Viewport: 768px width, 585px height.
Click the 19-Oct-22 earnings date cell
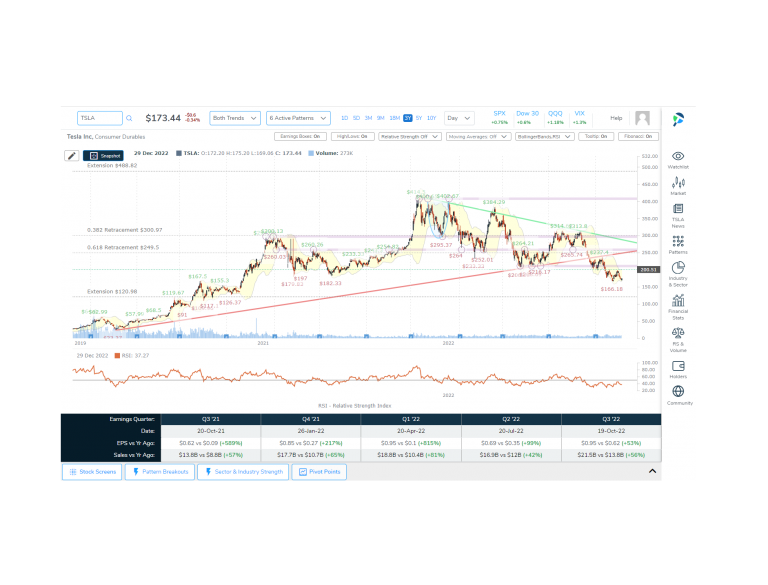tap(611, 431)
